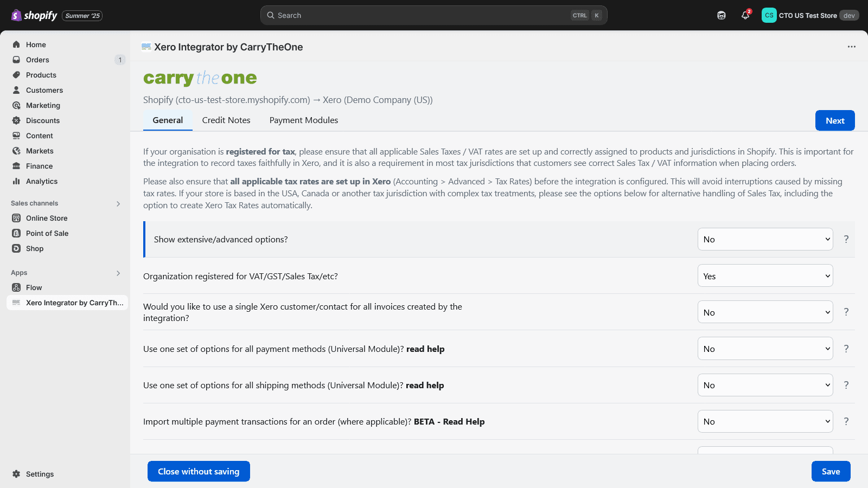Switch to the Credit Notes tab
Image resolution: width=868 pixels, height=488 pixels.
[226, 120]
